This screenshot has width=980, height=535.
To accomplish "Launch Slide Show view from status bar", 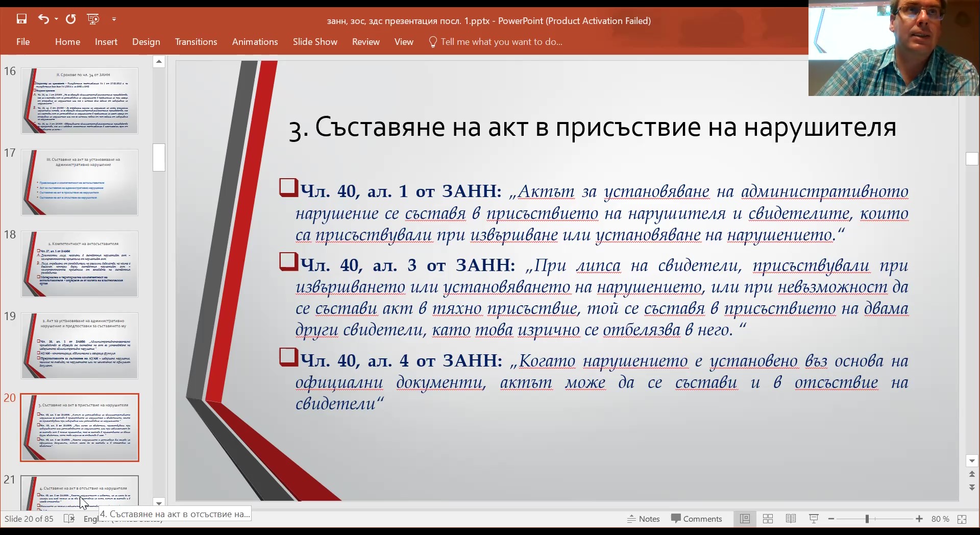I will (814, 519).
